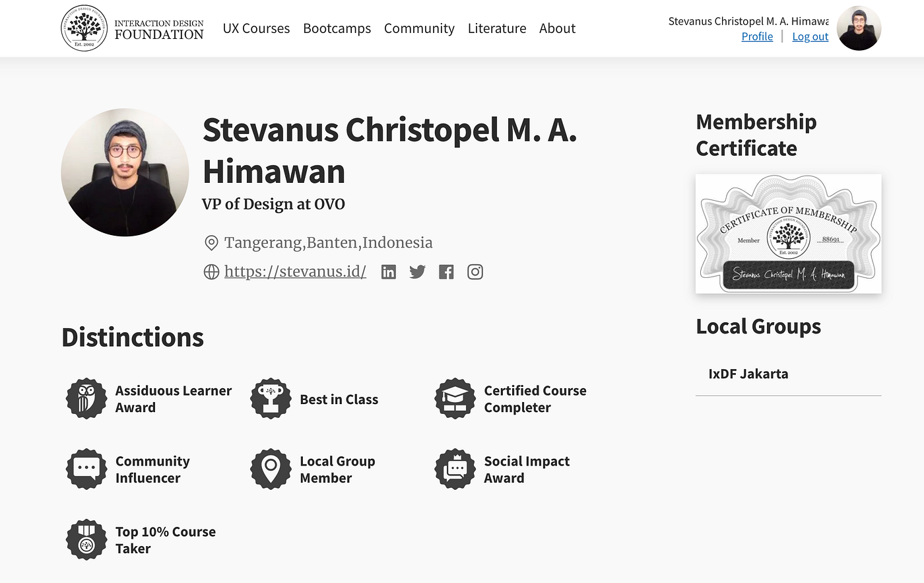The width and height of the screenshot is (924, 583).
Task: Open the Facebook profile icon
Action: pos(446,272)
